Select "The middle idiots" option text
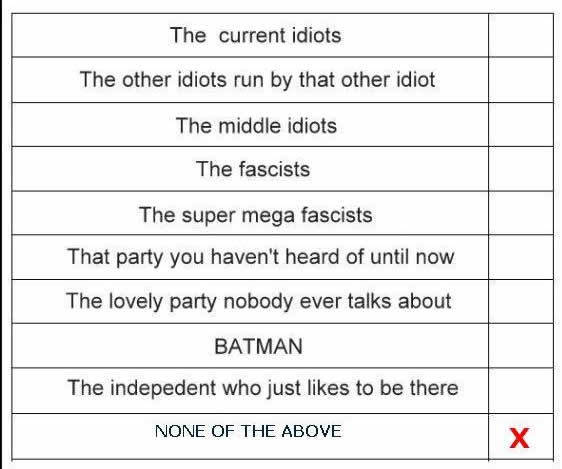The height and width of the screenshot is (469, 562). [x=256, y=126]
